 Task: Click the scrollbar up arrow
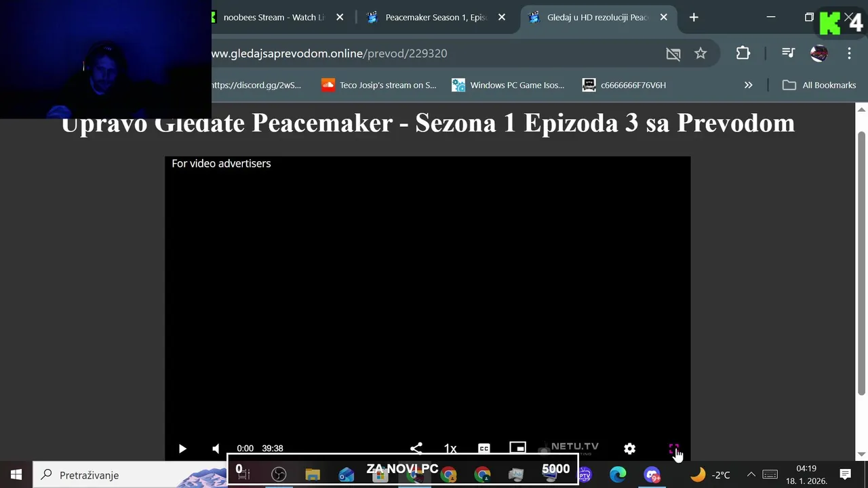862,109
